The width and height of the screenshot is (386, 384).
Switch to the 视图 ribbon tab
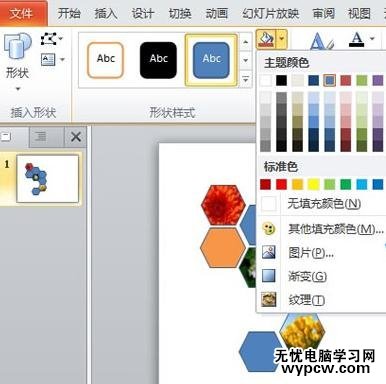[x=359, y=14]
